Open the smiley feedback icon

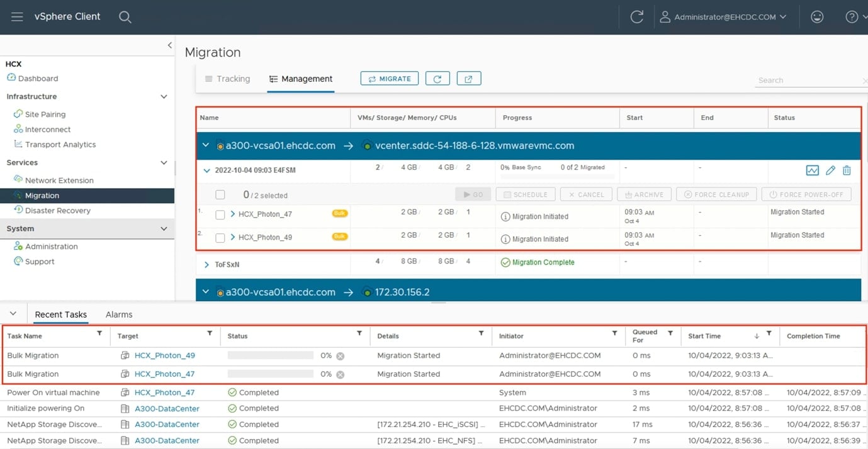click(817, 17)
